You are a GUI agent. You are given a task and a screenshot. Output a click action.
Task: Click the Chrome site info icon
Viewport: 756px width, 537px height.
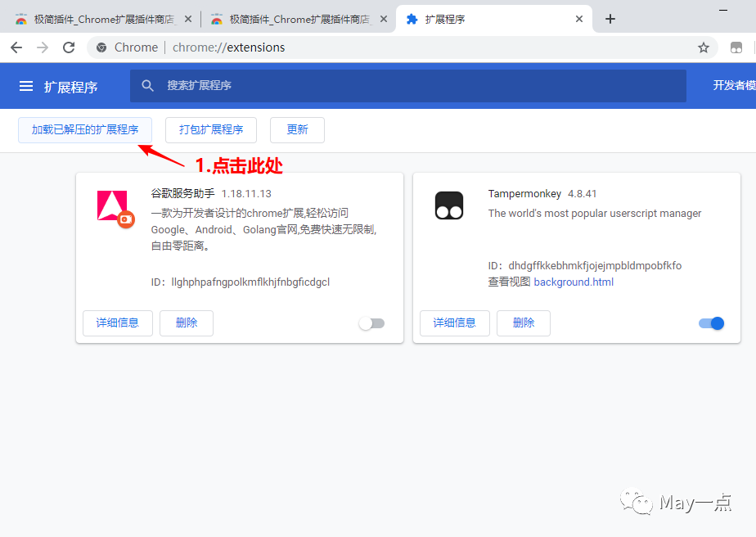point(101,47)
